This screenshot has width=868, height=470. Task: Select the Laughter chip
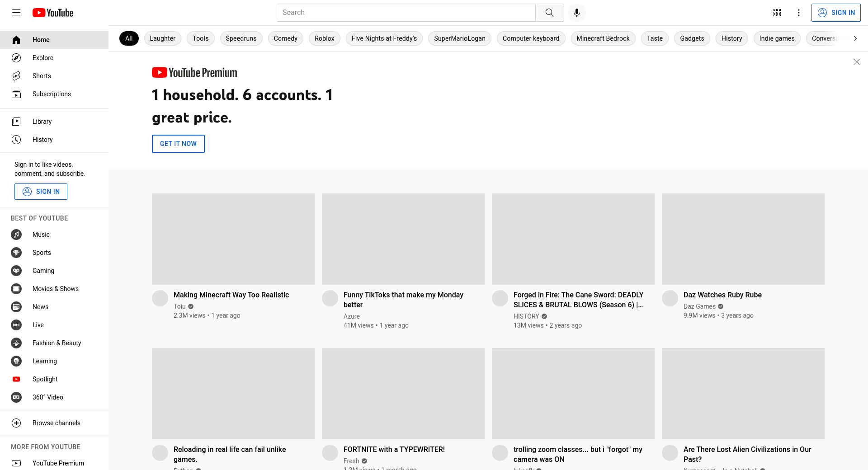[x=163, y=38]
